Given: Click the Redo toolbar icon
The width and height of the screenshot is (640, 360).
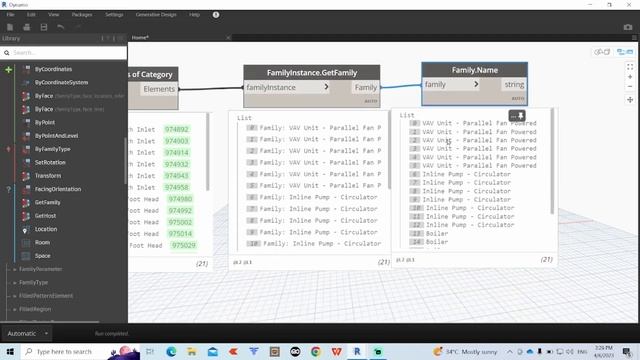Looking at the screenshot, I should coord(78,27).
